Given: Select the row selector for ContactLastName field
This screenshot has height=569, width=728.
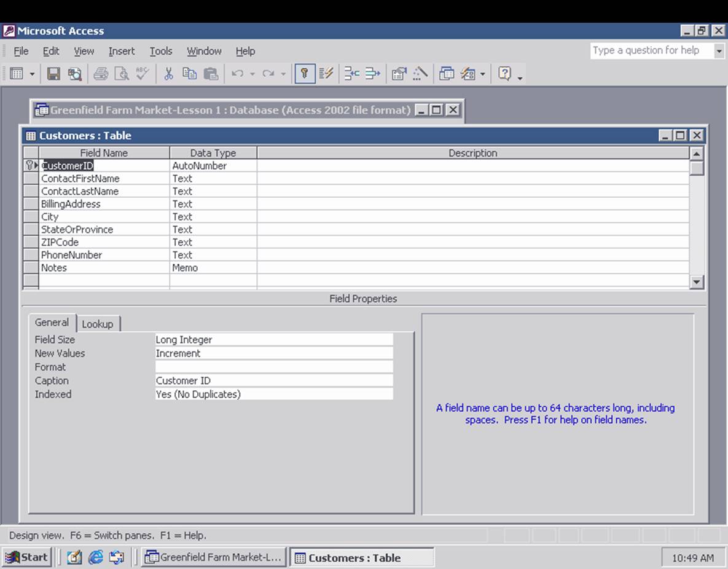Looking at the screenshot, I should 30,191.
